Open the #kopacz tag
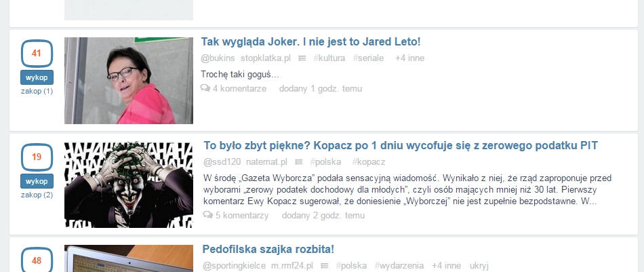The image size is (644, 272). [x=368, y=162]
